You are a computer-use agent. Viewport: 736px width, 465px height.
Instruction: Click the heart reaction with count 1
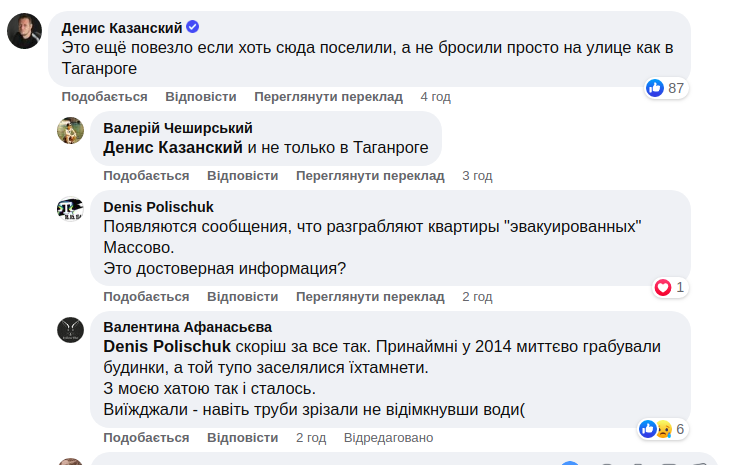click(662, 288)
